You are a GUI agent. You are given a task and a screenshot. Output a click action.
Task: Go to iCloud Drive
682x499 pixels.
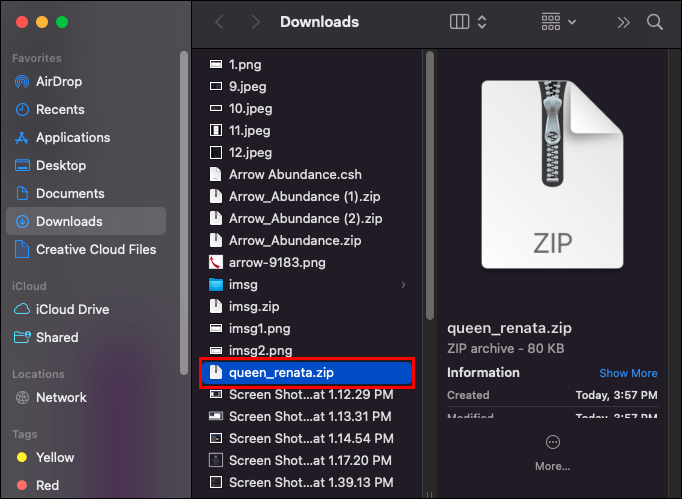tap(72, 309)
